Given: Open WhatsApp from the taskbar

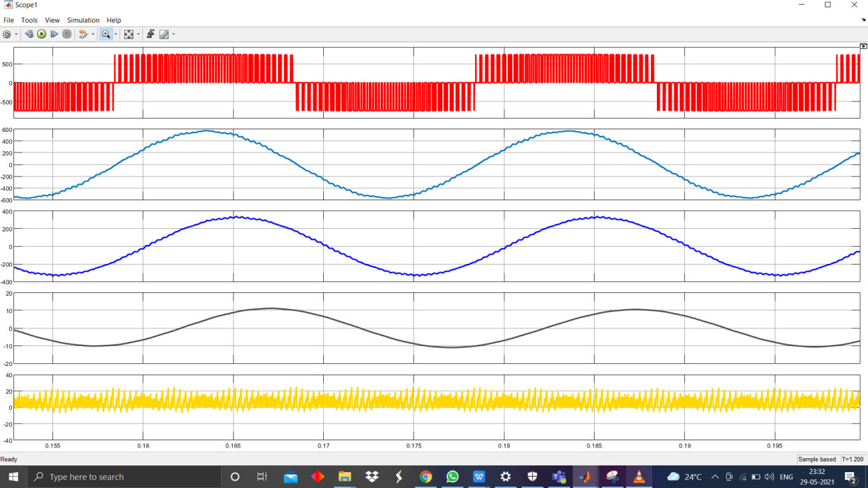Looking at the screenshot, I should click(453, 477).
